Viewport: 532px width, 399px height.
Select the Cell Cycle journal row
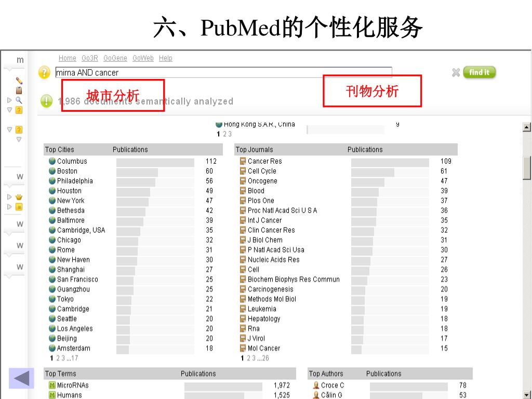point(346,170)
